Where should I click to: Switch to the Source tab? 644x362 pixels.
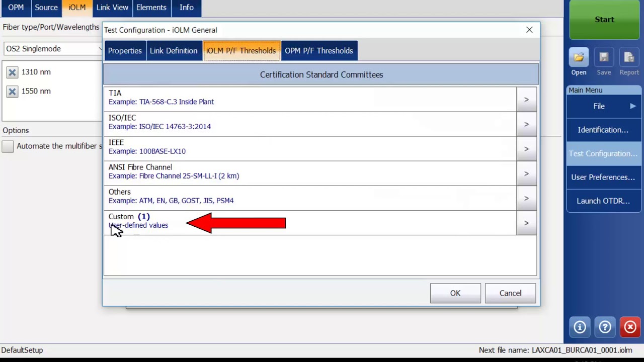(46, 7)
